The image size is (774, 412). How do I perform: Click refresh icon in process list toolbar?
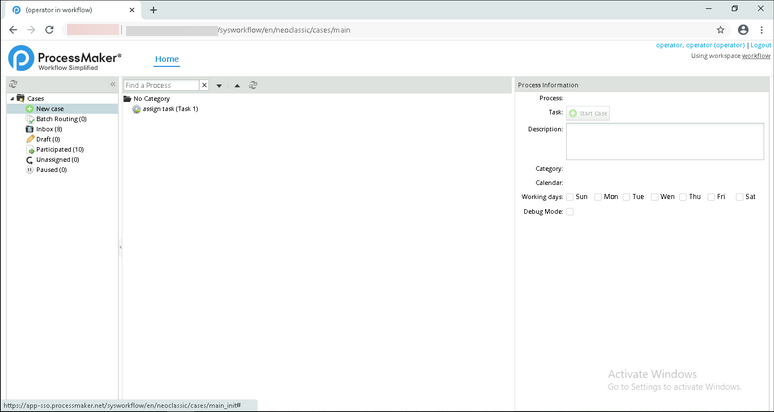coord(253,86)
